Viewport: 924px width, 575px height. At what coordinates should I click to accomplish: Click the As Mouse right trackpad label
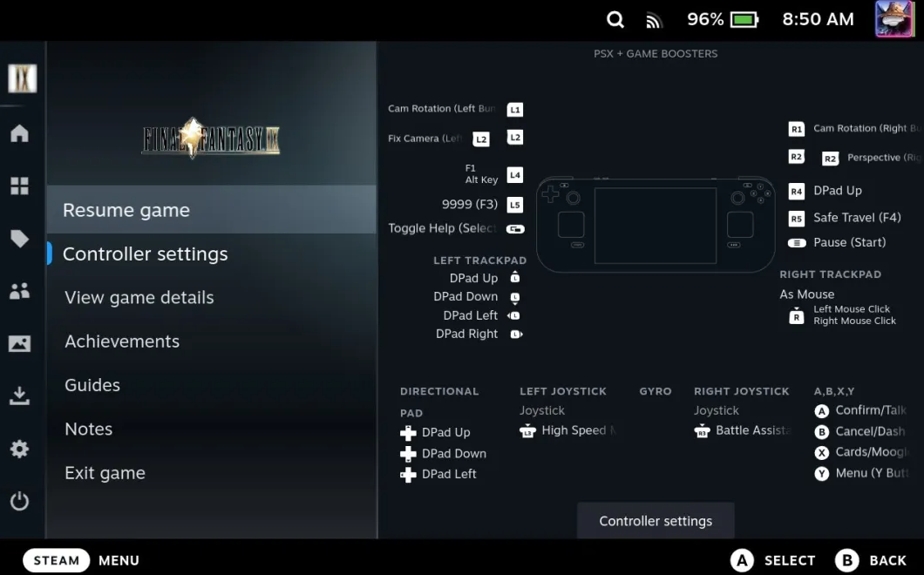pos(806,294)
